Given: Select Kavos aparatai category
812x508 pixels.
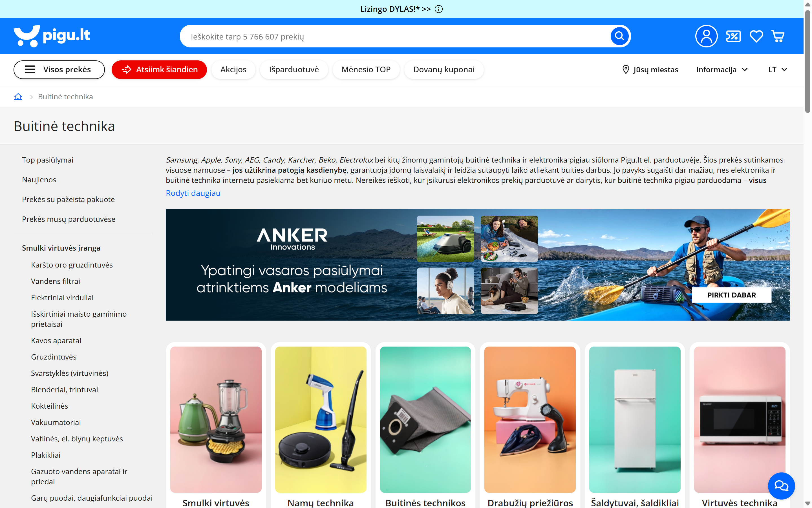Looking at the screenshot, I should (x=56, y=341).
